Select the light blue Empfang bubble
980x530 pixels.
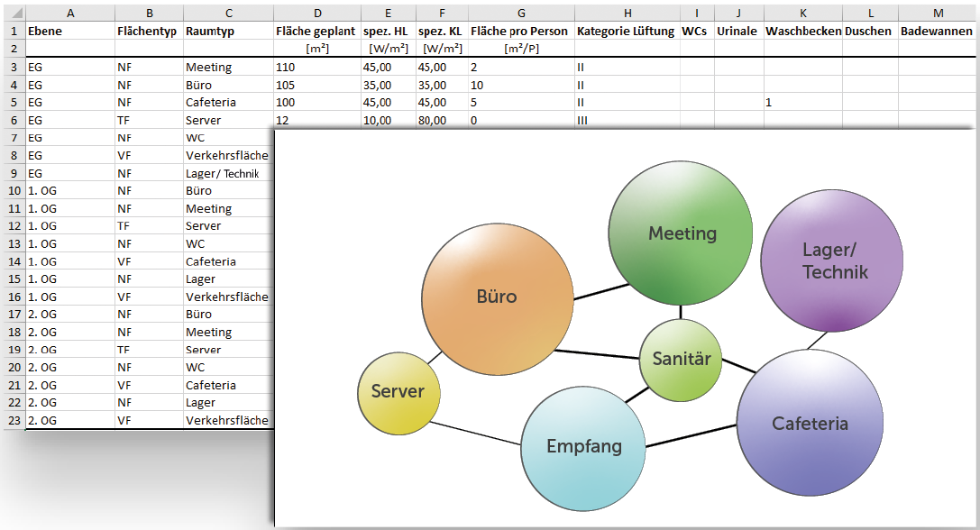click(584, 446)
